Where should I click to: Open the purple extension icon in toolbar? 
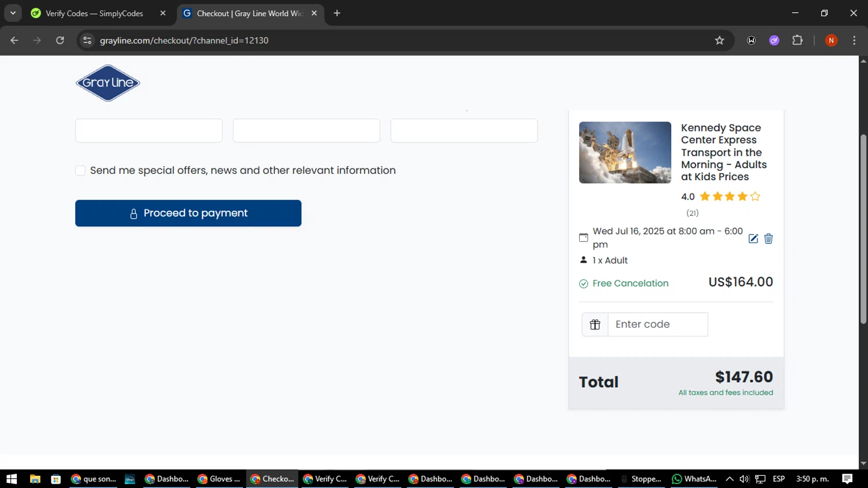774,41
